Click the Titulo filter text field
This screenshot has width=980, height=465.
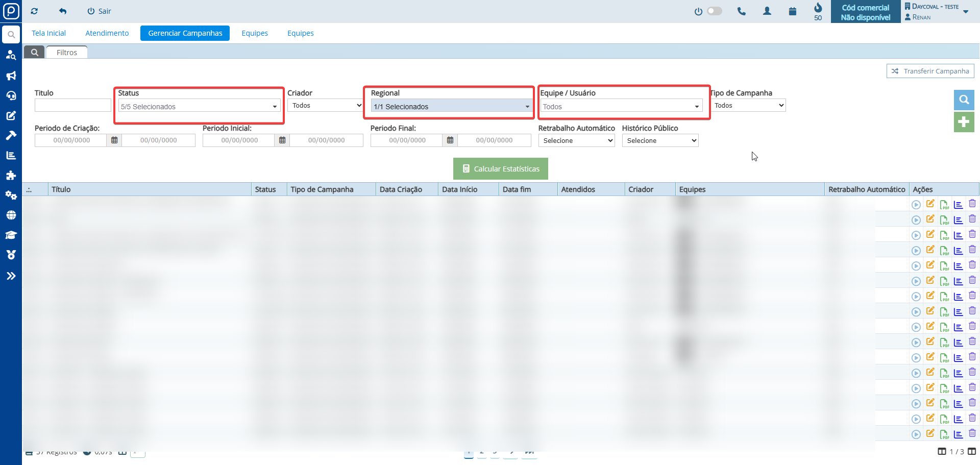pyautogui.click(x=72, y=106)
